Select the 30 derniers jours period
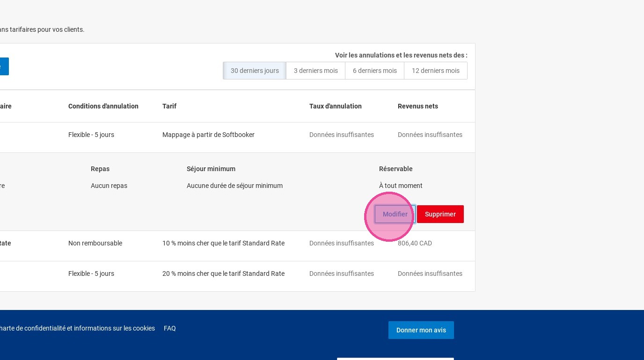The height and width of the screenshot is (360, 644). 255,71
